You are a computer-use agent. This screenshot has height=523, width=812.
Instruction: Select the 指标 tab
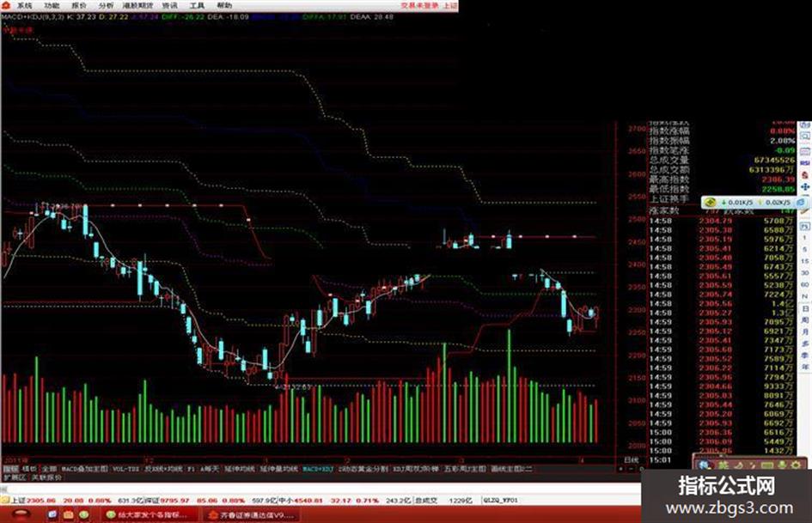tap(10, 469)
